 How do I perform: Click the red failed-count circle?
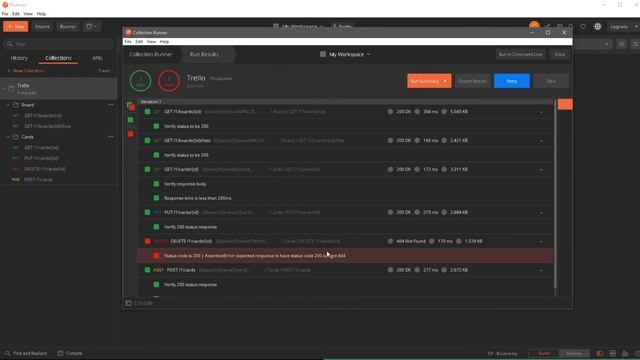click(x=169, y=80)
